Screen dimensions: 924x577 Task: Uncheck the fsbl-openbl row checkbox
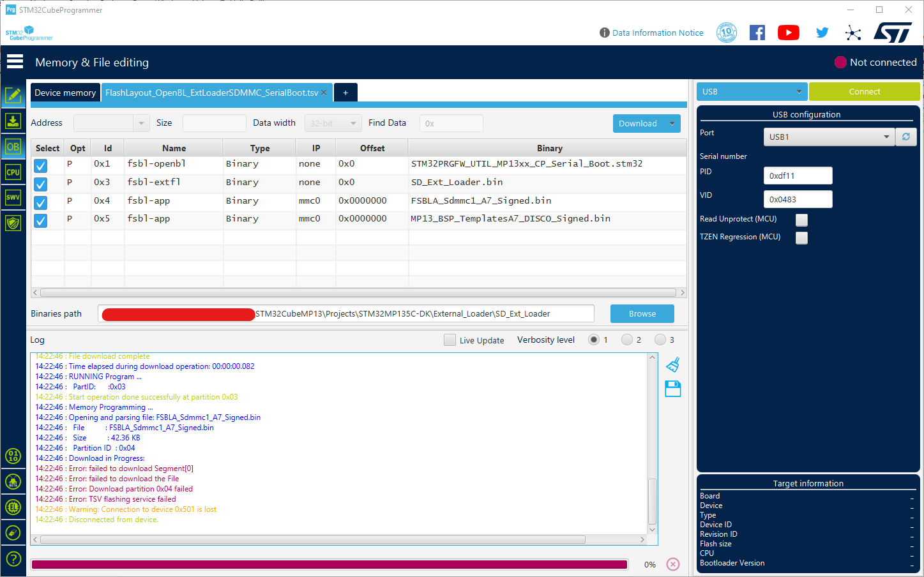tap(41, 166)
